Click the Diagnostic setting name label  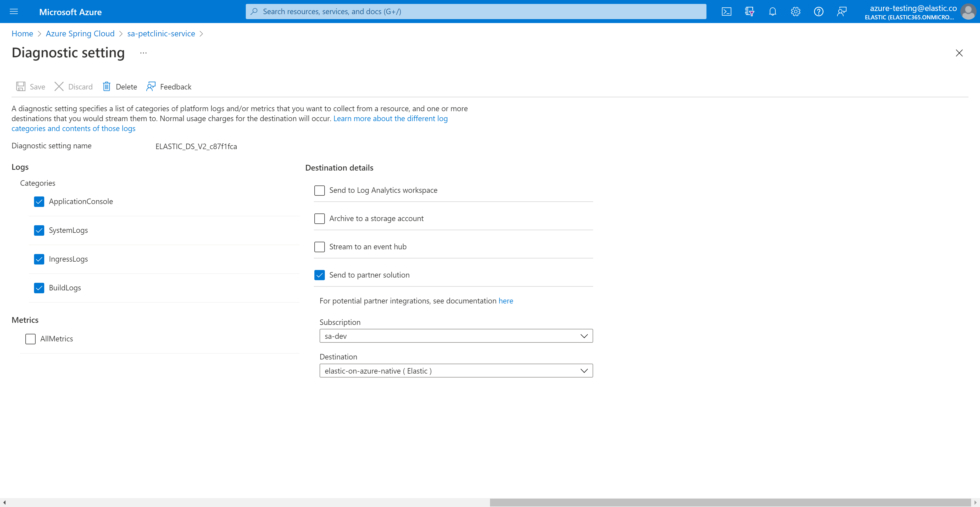(x=51, y=146)
